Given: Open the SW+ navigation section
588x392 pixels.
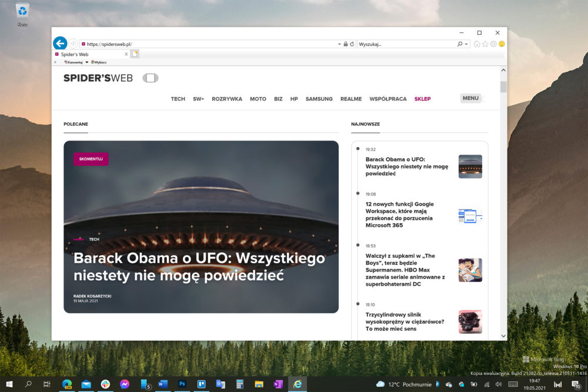Looking at the screenshot, I should coord(198,99).
